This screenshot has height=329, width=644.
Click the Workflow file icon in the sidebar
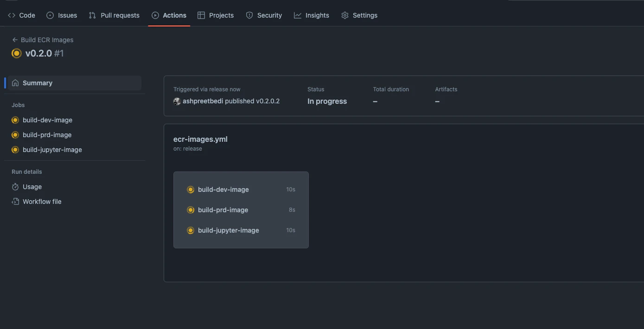(15, 201)
